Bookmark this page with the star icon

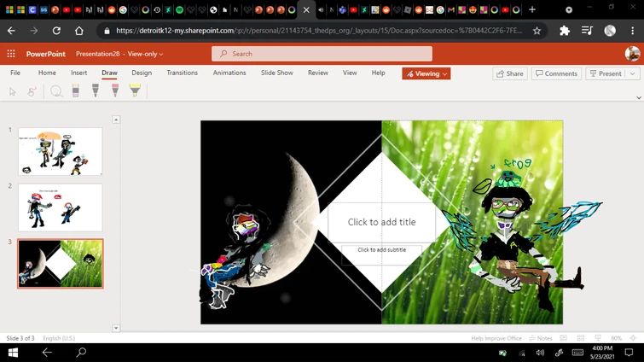pos(537,31)
